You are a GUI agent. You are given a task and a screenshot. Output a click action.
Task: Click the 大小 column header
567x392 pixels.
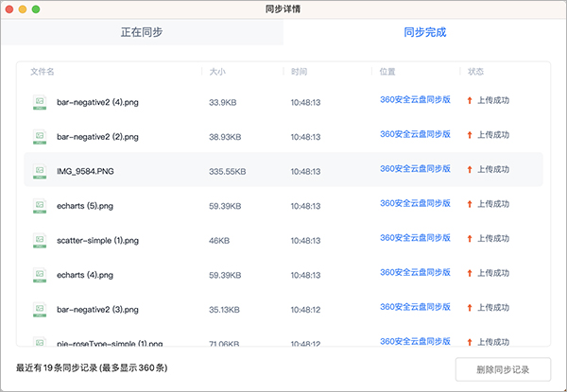217,72
